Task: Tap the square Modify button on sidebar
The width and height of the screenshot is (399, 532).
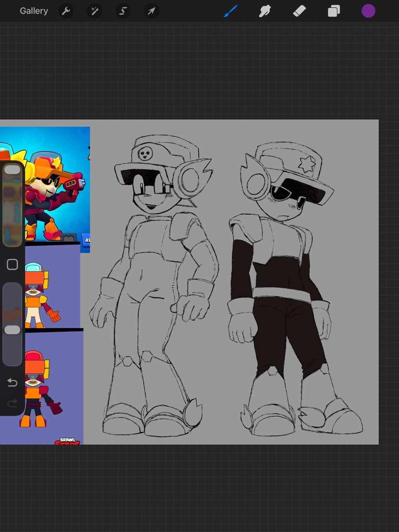Action: 12,265
